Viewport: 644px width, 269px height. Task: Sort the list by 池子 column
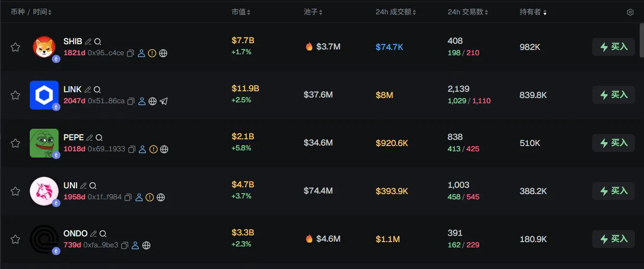(x=313, y=12)
